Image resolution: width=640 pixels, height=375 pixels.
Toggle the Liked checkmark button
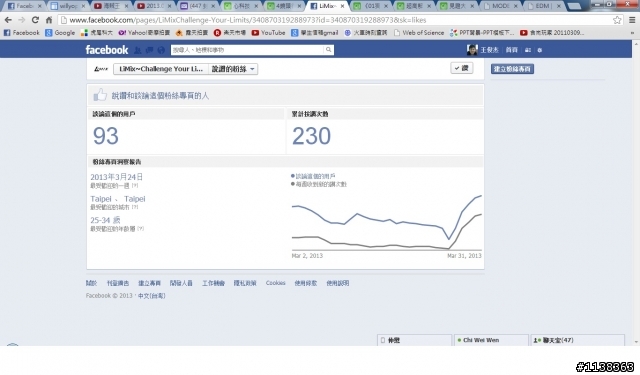[x=462, y=68]
